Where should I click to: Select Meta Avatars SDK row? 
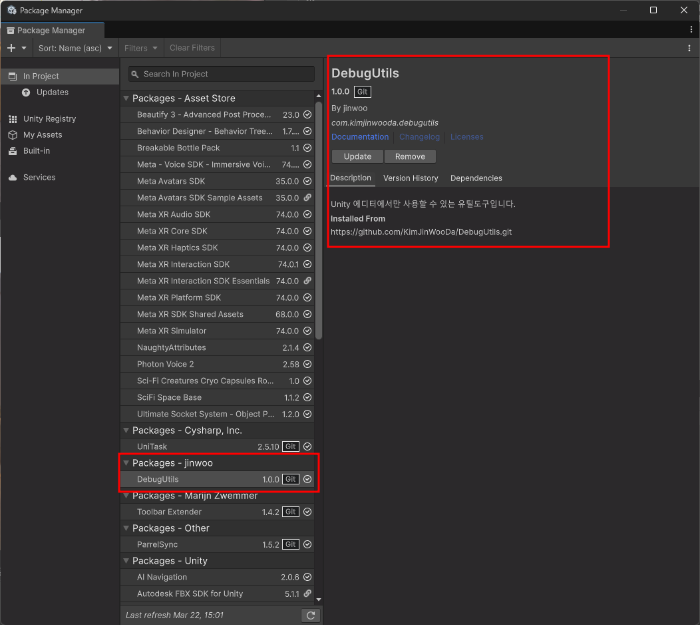point(217,181)
